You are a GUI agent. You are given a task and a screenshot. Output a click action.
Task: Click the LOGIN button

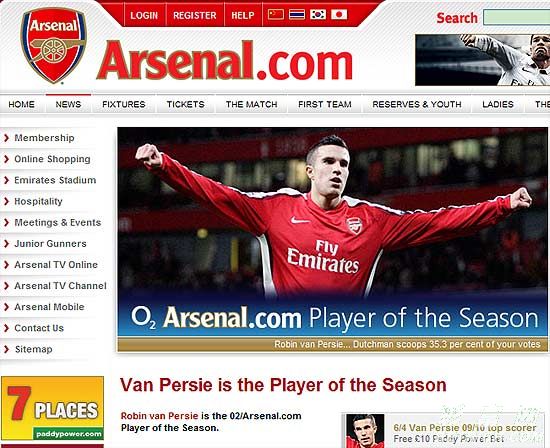[144, 15]
